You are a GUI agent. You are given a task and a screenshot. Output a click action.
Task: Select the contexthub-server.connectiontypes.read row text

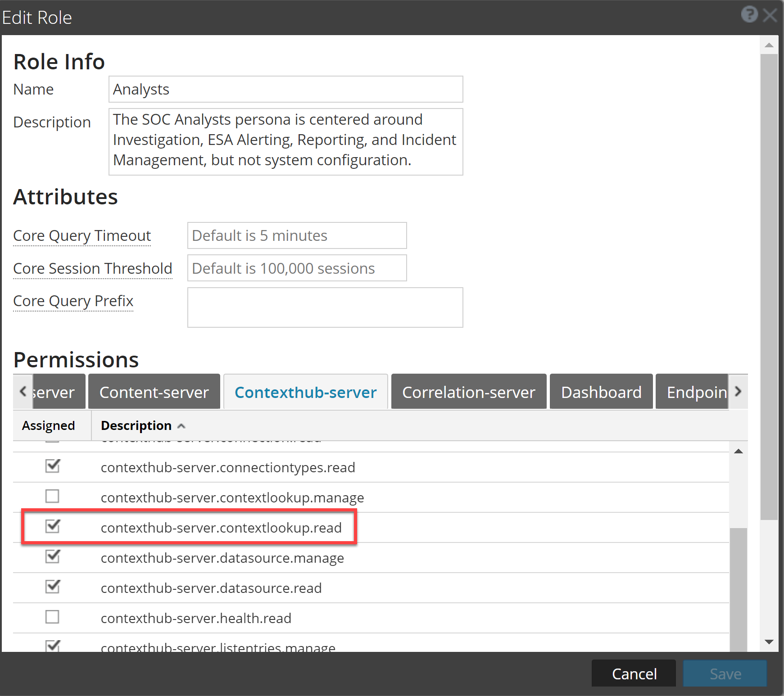[228, 467]
